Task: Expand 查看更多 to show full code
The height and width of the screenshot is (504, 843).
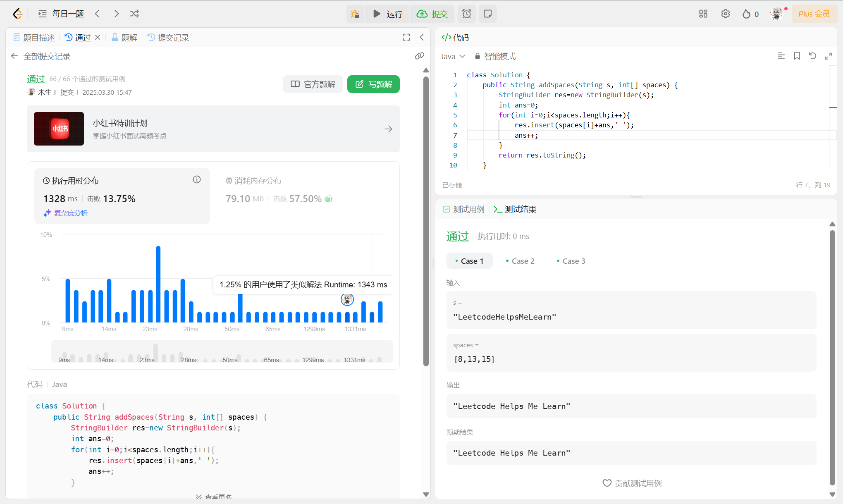Action: pos(214,496)
